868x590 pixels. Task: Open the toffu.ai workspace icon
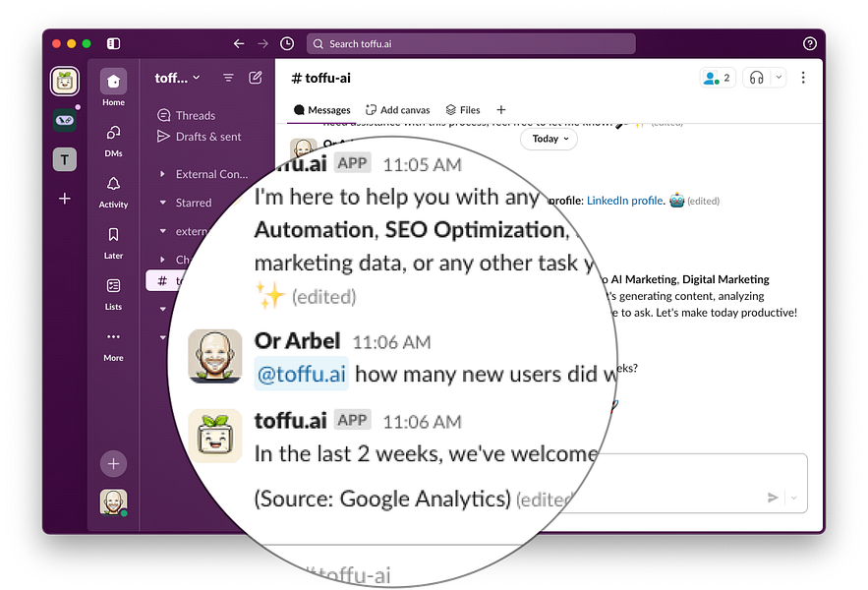[x=65, y=82]
